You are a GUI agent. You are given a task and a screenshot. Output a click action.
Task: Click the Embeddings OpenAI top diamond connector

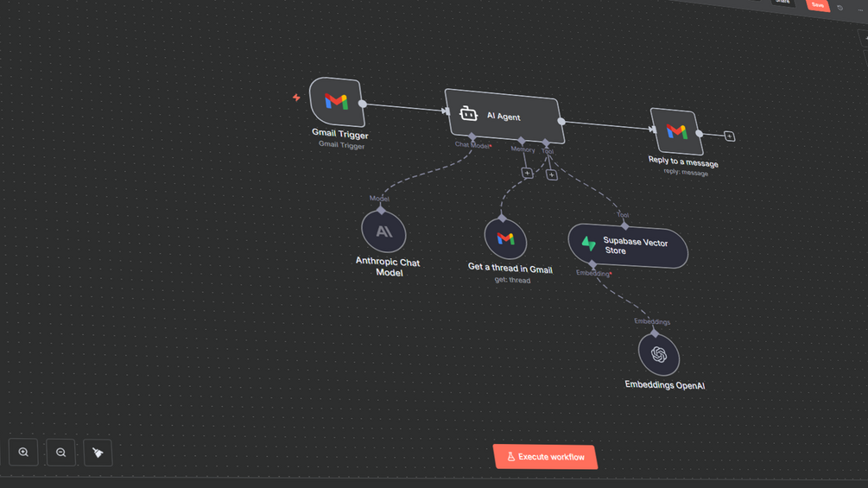655,333
